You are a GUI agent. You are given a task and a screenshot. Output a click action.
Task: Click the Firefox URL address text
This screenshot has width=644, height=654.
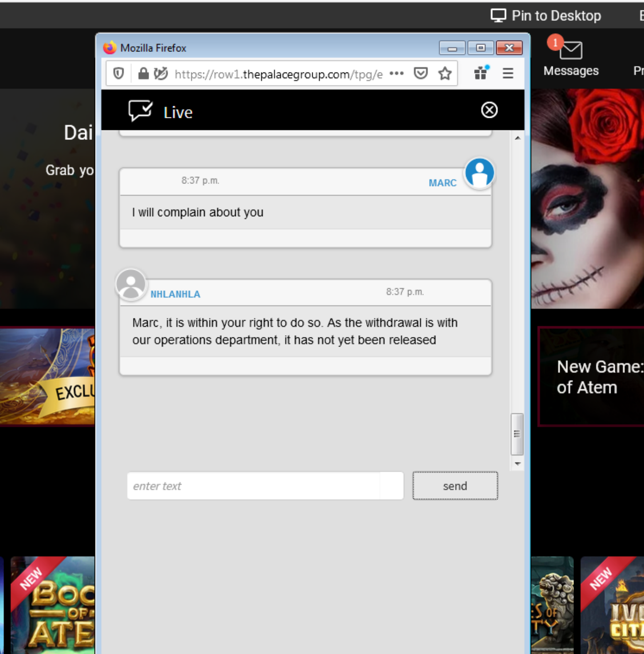pyautogui.click(x=278, y=74)
